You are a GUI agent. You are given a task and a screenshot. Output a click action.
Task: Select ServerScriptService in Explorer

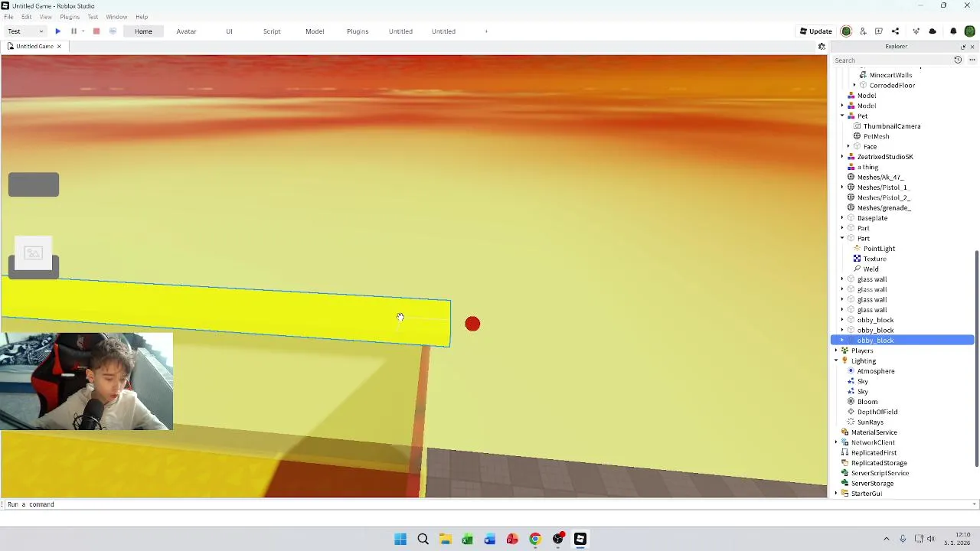point(880,473)
